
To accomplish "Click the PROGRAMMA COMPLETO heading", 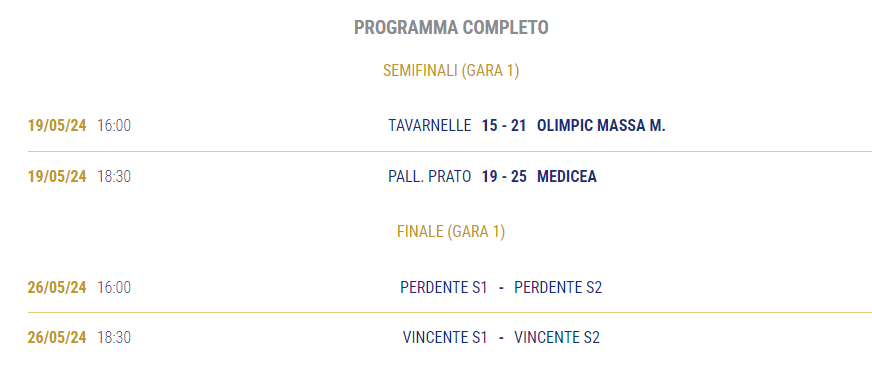I will (451, 27).
